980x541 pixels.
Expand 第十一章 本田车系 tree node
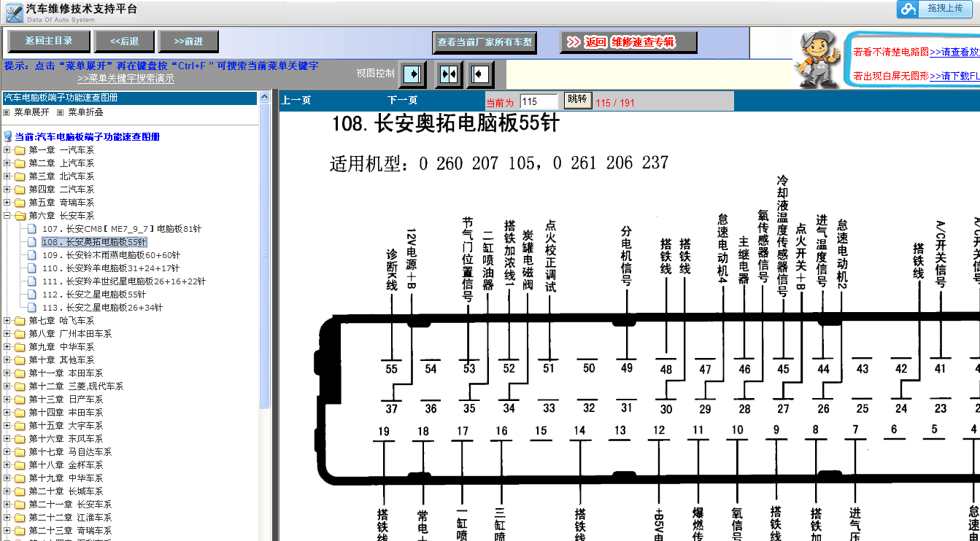[x=7, y=373]
